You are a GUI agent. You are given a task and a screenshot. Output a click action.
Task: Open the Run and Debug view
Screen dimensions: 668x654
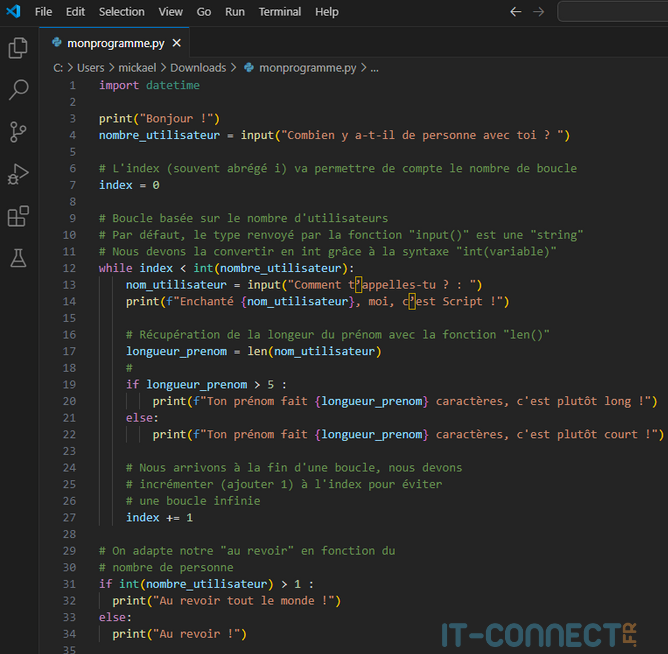click(x=18, y=174)
